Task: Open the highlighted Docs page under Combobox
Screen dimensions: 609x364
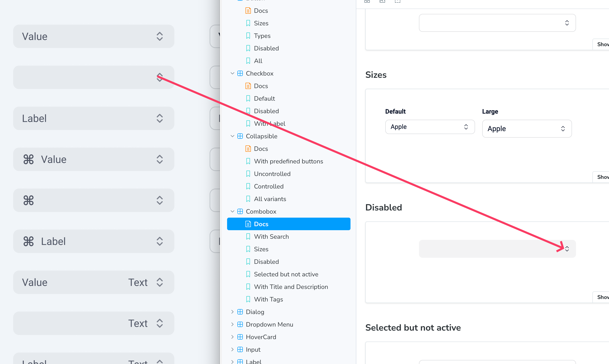Action: (x=289, y=224)
